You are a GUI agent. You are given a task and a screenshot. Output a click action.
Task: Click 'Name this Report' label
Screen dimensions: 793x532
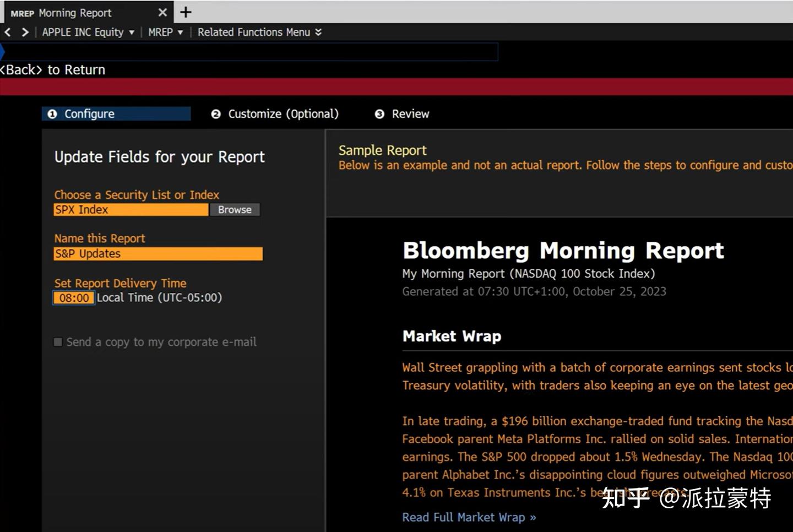(x=100, y=238)
